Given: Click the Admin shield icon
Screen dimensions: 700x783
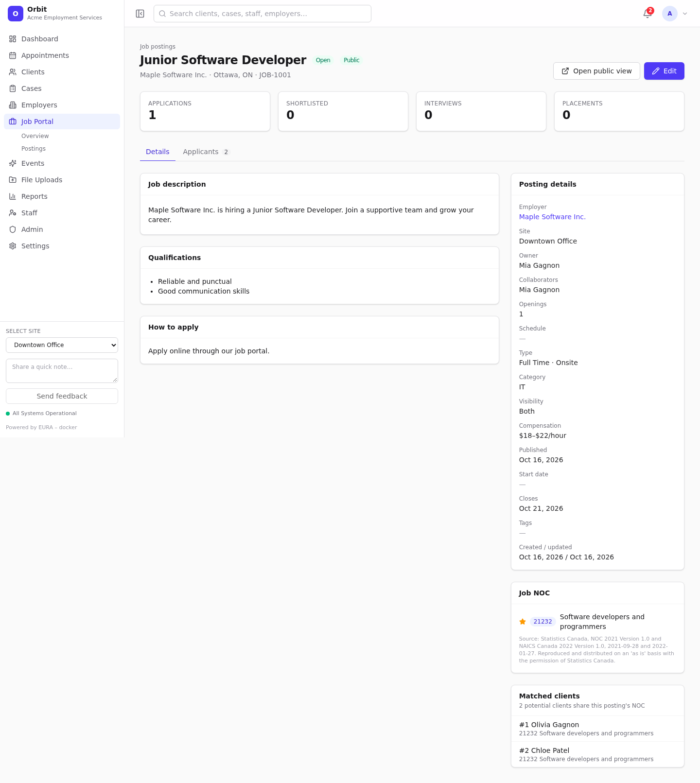Looking at the screenshot, I should (x=13, y=229).
